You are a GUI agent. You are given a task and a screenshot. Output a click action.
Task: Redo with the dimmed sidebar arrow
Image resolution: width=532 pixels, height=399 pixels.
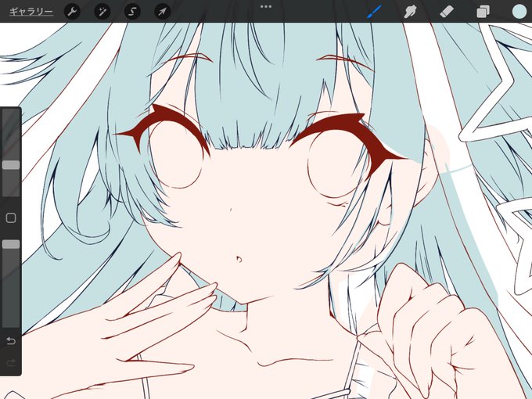tap(11, 363)
